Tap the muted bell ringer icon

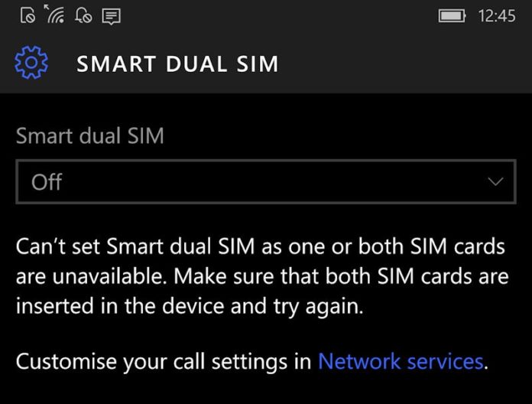click(83, 15)
